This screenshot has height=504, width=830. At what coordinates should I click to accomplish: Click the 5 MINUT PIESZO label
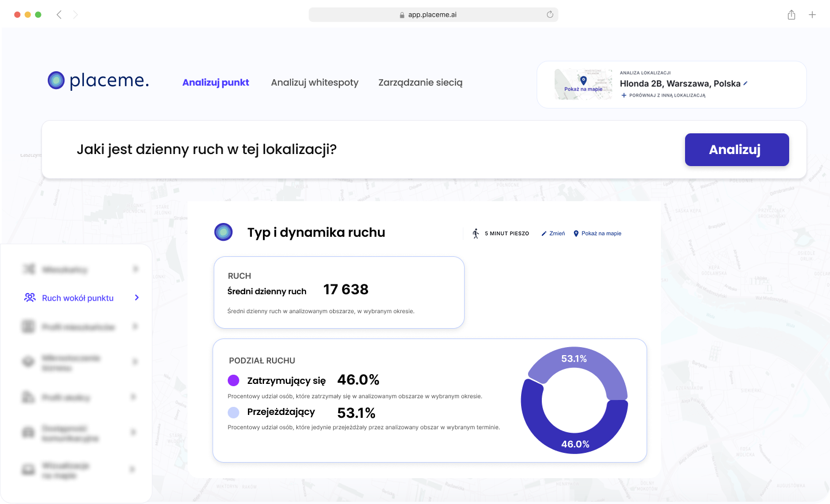pyautogui.click(x=507, y=233)
